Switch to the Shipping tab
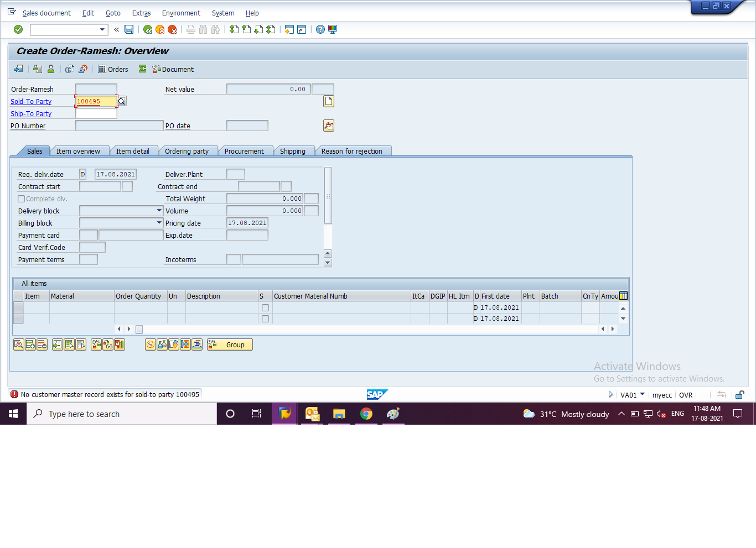 [293, 152]
